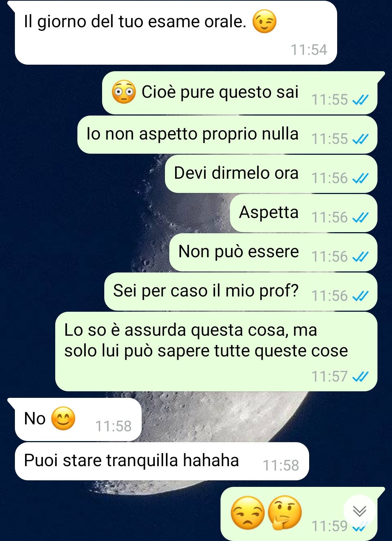Tap the smiling emoji next to 'No'
Screen dimensions: 392x541
pyautogui.click(x=63, y=419)
